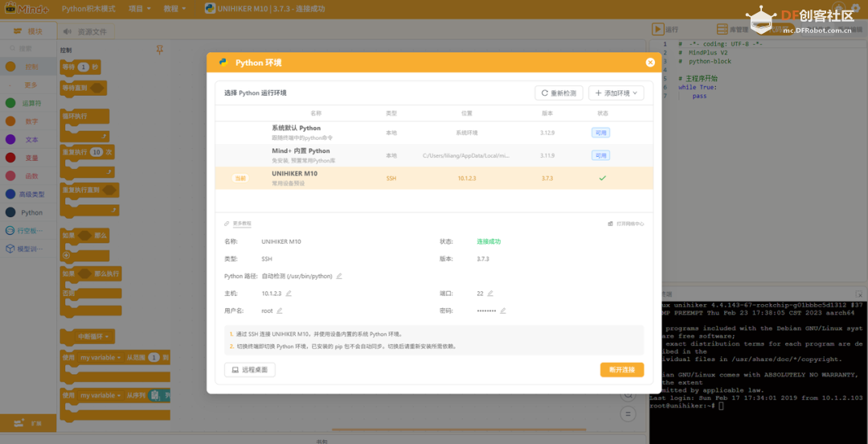Click the 等待直到 block
Image resolution: width=868 pixels, height=444 pixels.
(84, 88)
